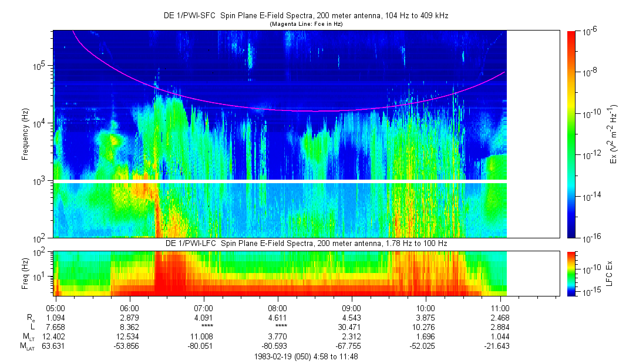Click the DE 1/PWI-SFC upper plot title
This screenshot has width=636, height=364.
point(306,16)
